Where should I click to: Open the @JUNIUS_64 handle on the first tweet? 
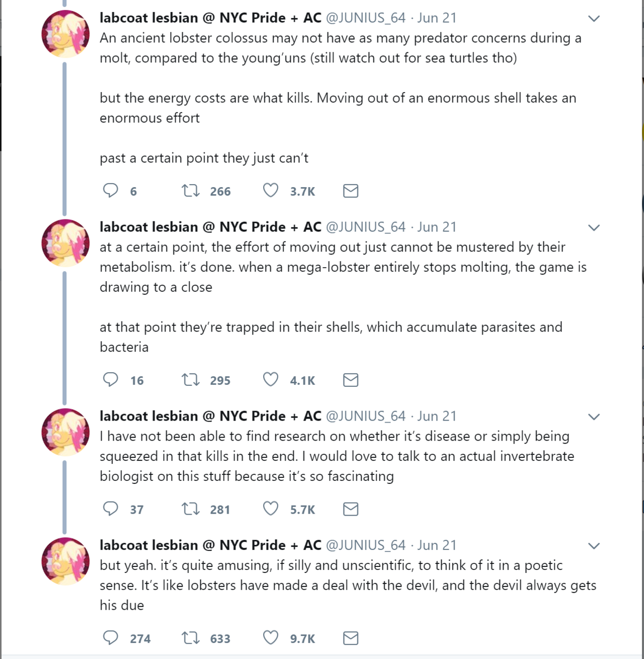(x=366, y=18)
